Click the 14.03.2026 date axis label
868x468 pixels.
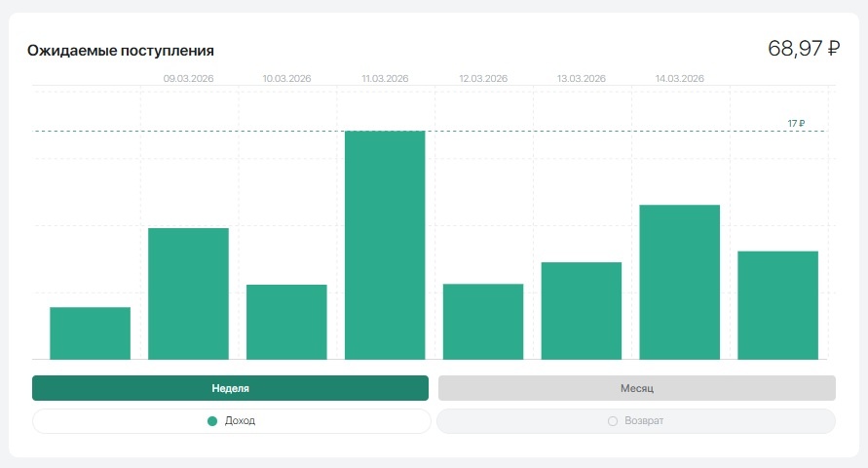[x=680, y=79]
